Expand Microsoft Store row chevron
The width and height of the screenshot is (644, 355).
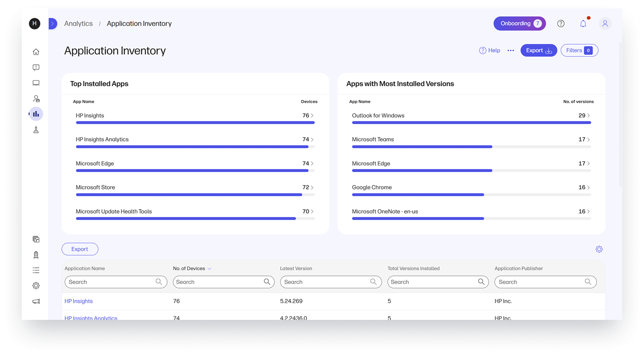[x=312, y=187]
